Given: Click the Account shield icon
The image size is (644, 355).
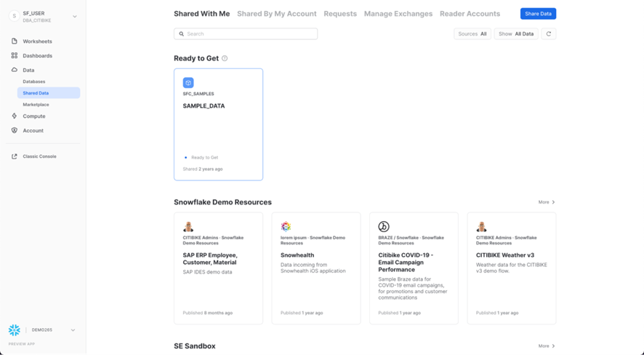Looking at the screenshot, I should (15, 131).
